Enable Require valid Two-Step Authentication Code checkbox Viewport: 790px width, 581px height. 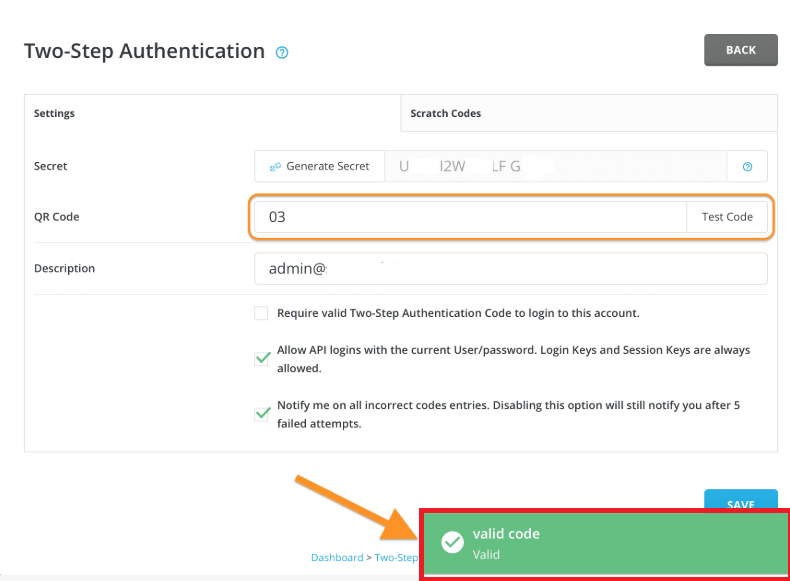coord(261,313)
